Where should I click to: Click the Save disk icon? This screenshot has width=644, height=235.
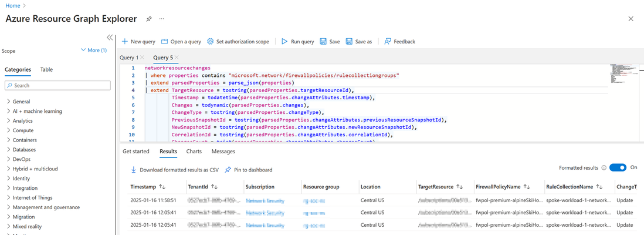[x=323, y=42]
